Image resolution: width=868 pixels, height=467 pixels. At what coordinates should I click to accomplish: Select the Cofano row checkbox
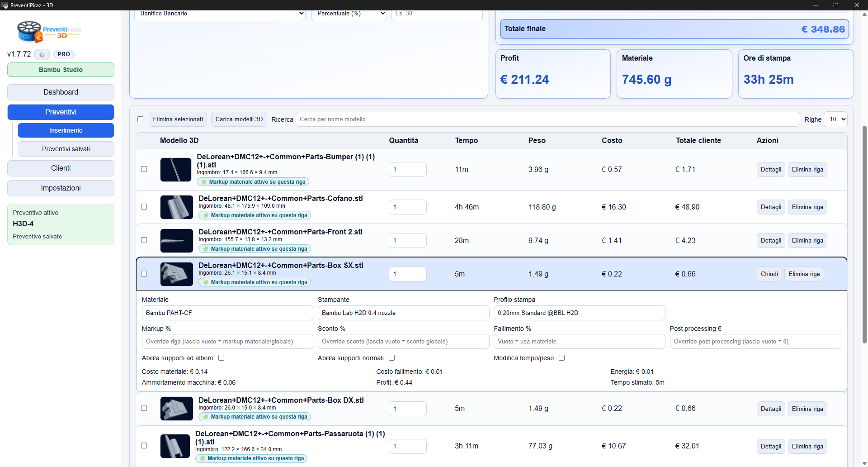(144, 207)
